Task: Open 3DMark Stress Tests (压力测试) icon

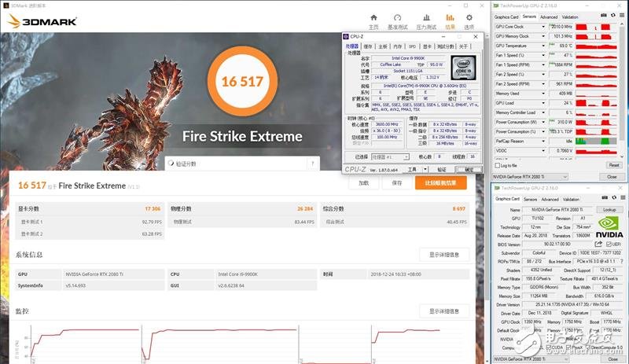Action: [426, 17]
